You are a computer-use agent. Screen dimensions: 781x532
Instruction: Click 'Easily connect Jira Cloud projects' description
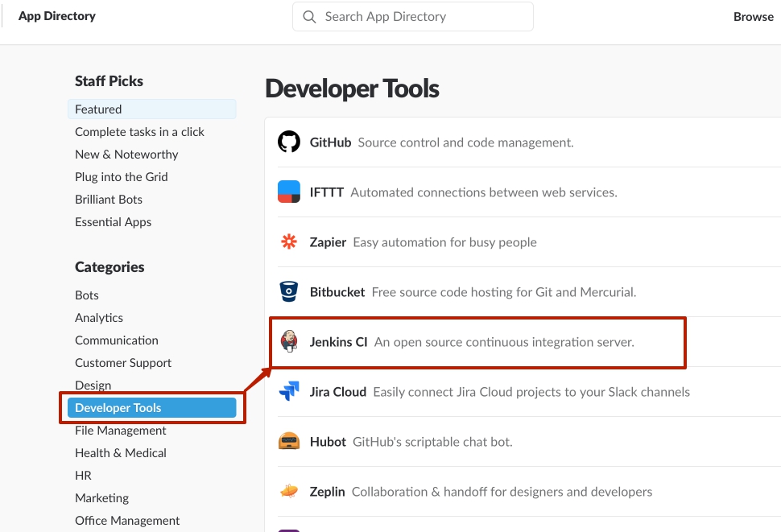531,392
